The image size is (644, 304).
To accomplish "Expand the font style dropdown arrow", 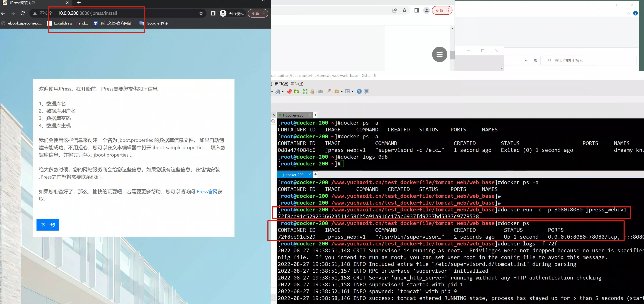I will click(x=283, y=92).
